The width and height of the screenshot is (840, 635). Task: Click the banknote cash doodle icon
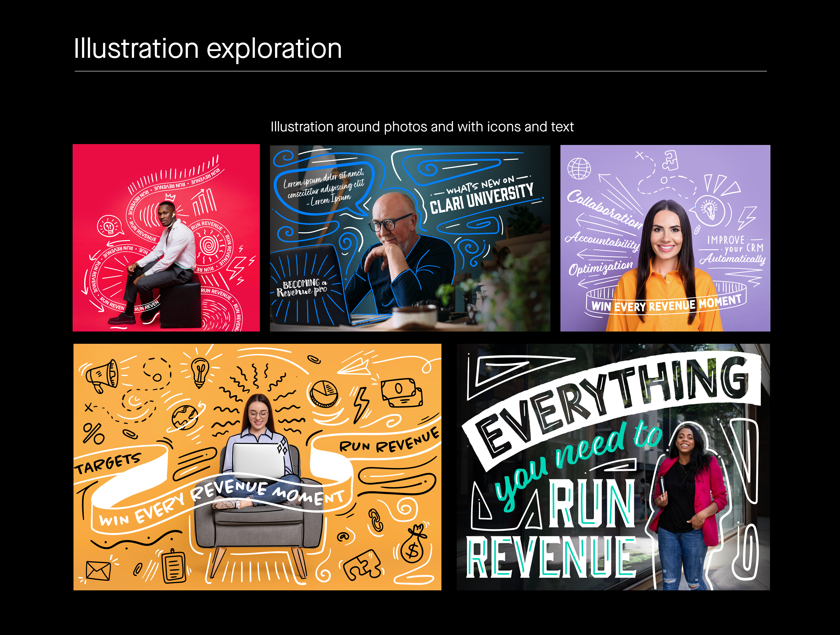click(402, 393)
